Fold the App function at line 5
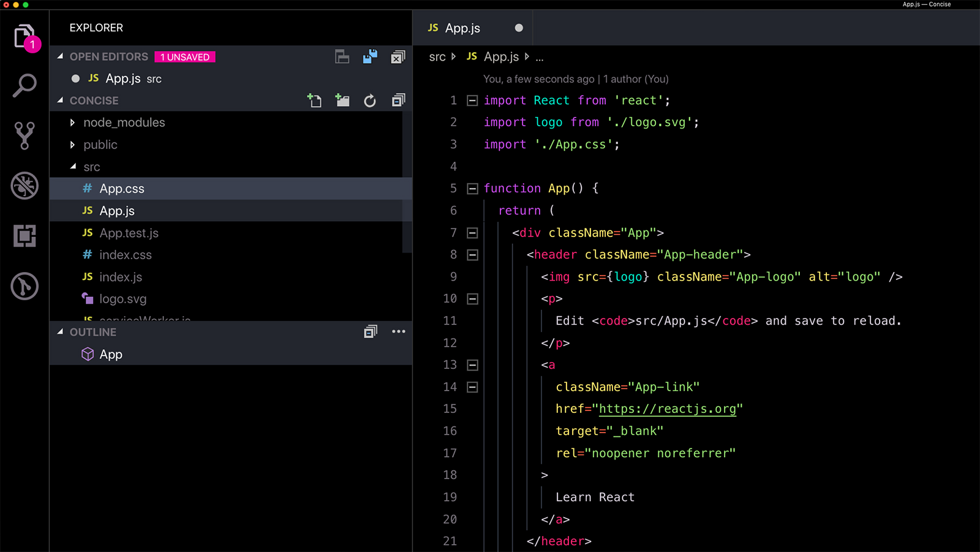980x552 pixels. point(472,188)
